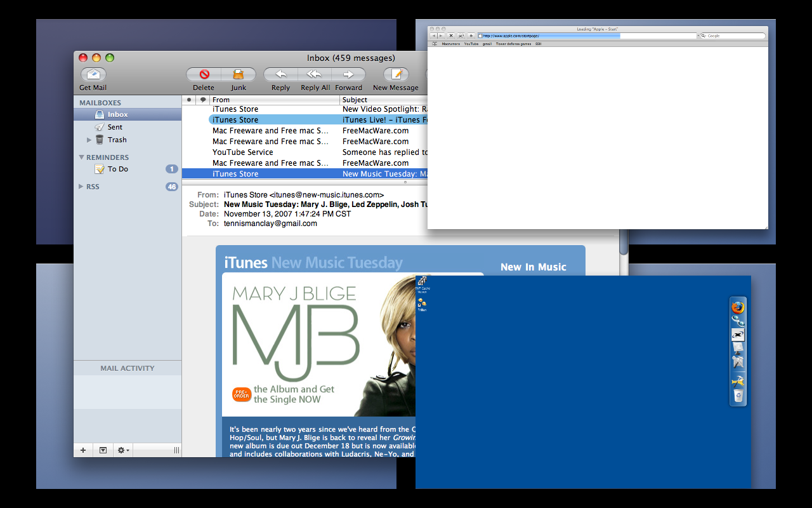Viewport: 812px width, 508px height.
Task: Expand the RSS section
Action: click(x=81, y=187)
